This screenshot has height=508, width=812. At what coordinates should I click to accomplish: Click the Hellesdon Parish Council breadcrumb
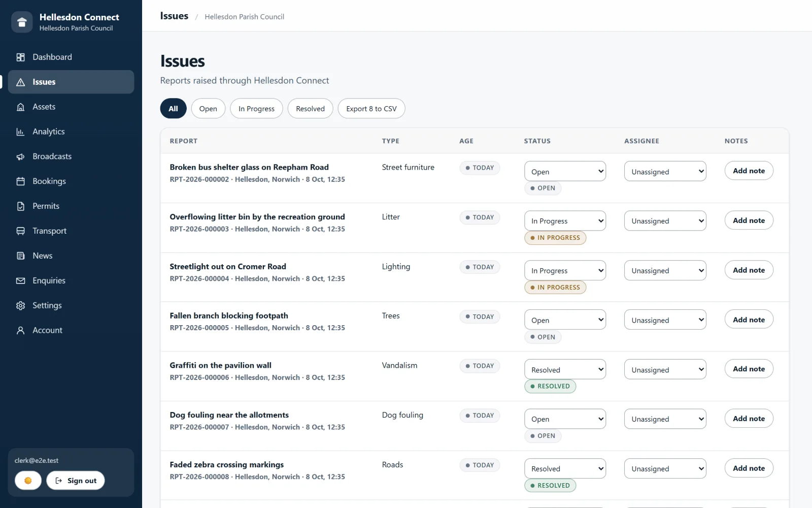point(244,17)
